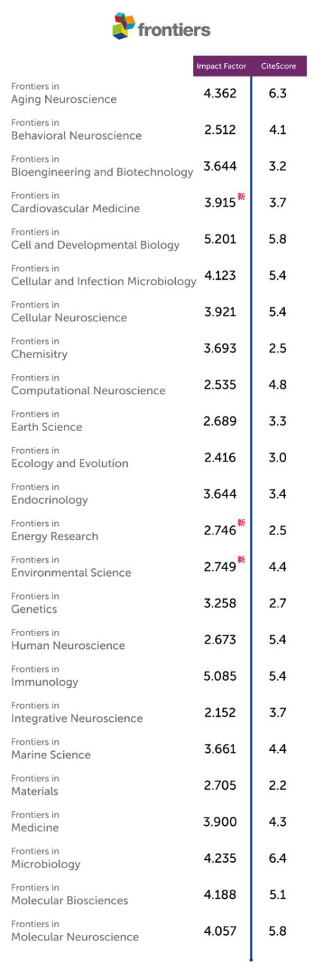
Task: Click red new badge beside Environmental Science
Action: [x=241, y=559]
